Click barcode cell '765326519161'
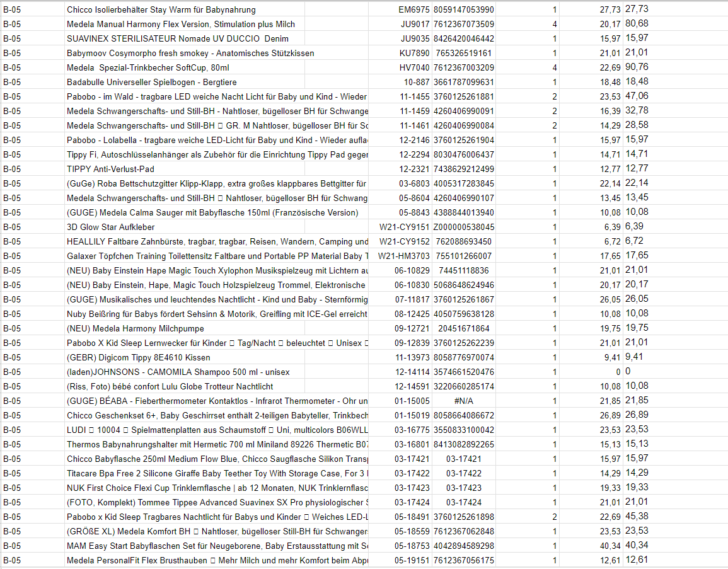The height and width of the screenshot is (569, 728). (463, 53)
